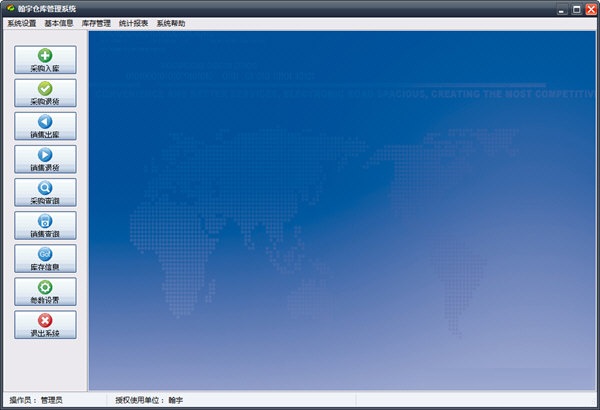Launch 采购查询 purchase query
600x410 pixels.
click(x=45, y=193)
